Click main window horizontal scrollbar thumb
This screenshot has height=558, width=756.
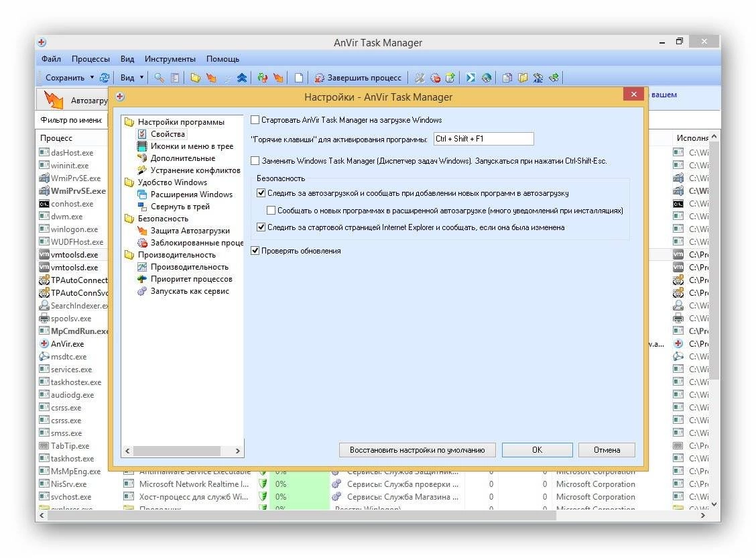(x=302, y=515)
